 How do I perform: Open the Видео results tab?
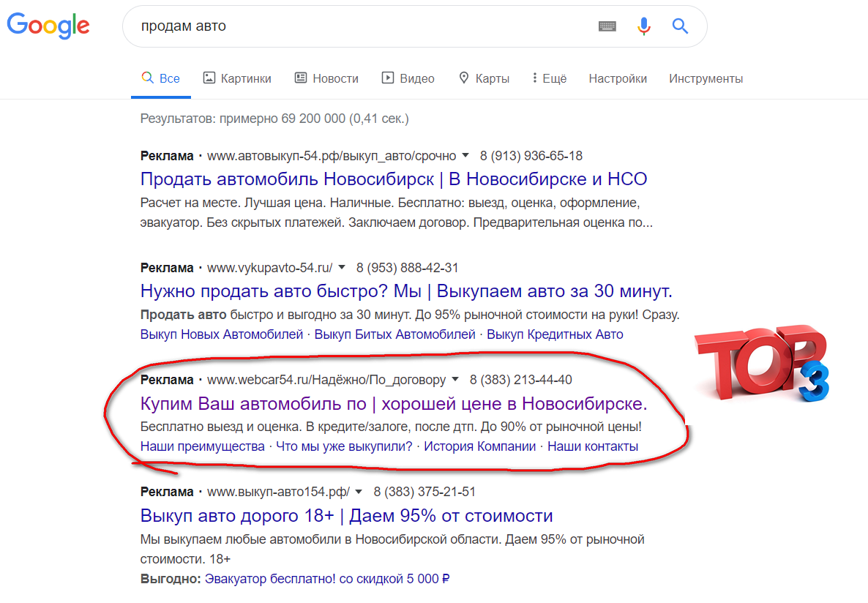pos(408,78)
